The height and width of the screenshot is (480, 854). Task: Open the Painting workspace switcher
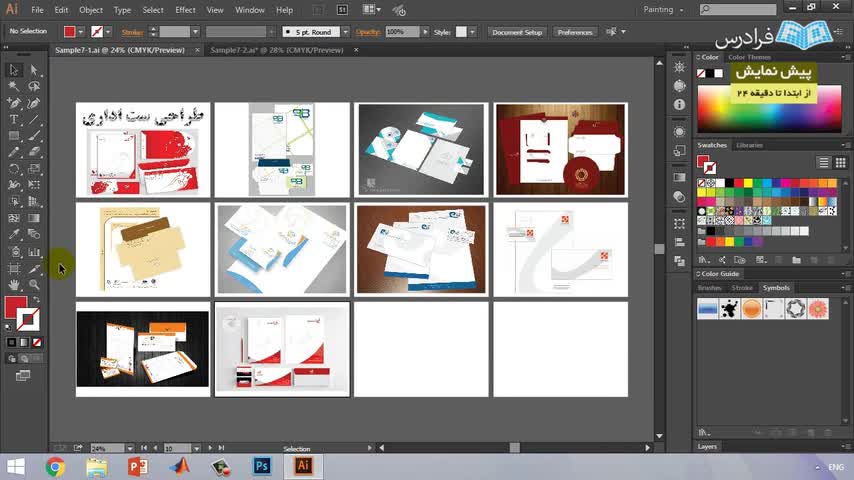point(663,10)
